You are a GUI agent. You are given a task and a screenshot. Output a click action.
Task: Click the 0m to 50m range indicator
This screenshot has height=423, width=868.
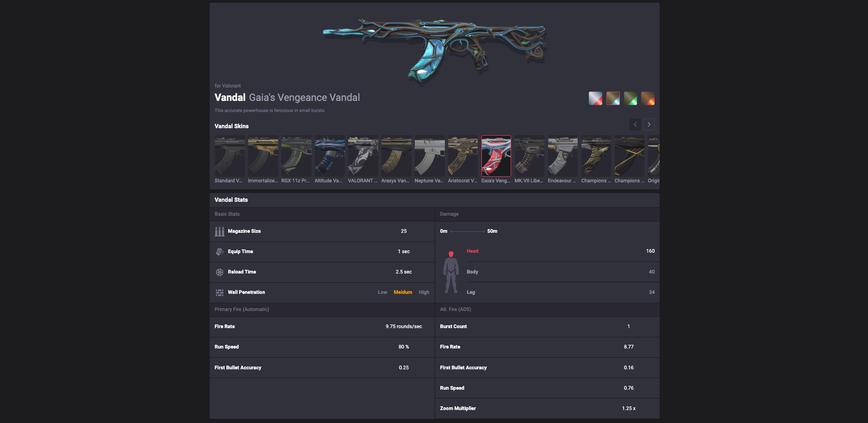pyautogui.click(x=468, y=231)
